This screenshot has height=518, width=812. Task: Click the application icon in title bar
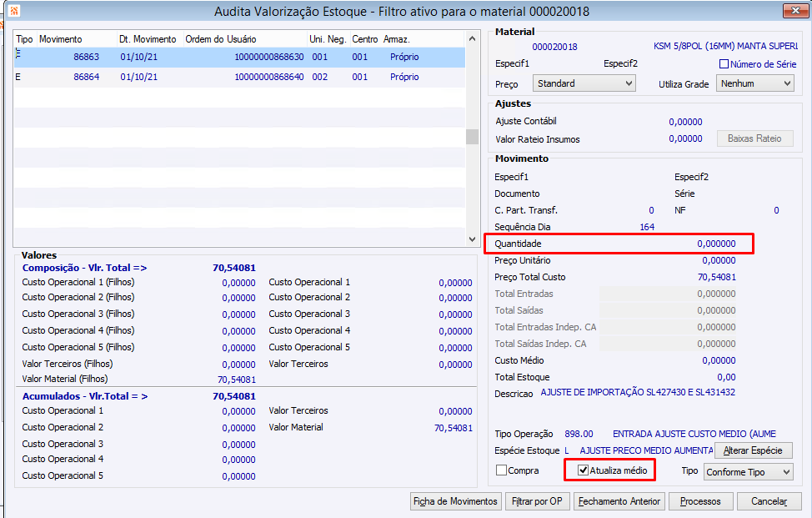click(14, 10)
